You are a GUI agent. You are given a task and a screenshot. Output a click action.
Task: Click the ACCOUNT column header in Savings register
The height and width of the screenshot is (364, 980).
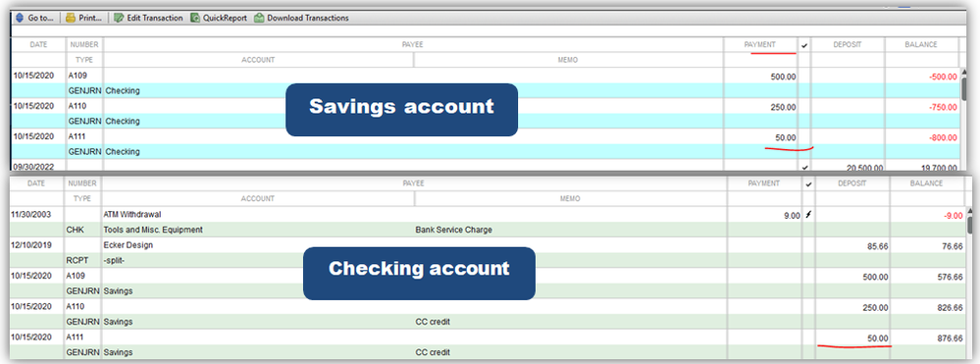pos(258,60)
